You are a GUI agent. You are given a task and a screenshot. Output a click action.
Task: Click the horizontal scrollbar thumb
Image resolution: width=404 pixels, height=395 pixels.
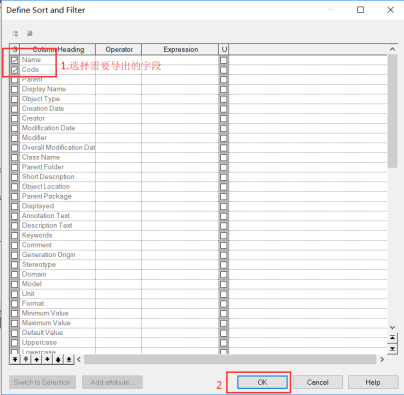point(230,359)
